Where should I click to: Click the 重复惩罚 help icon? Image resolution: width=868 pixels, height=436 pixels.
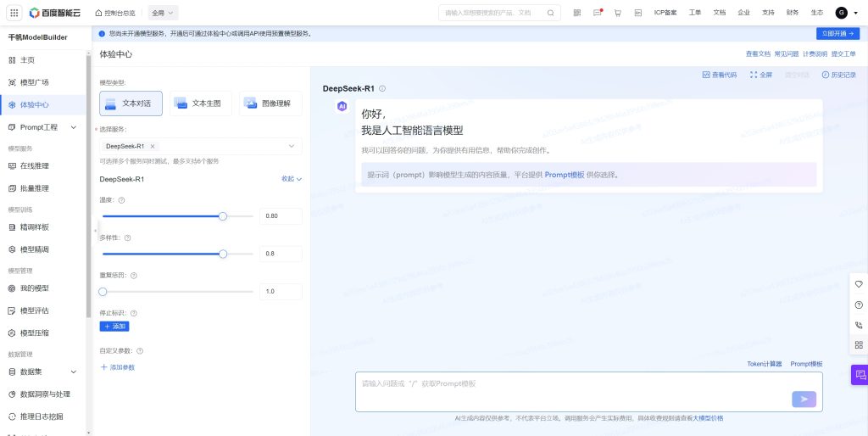[133, 276]
